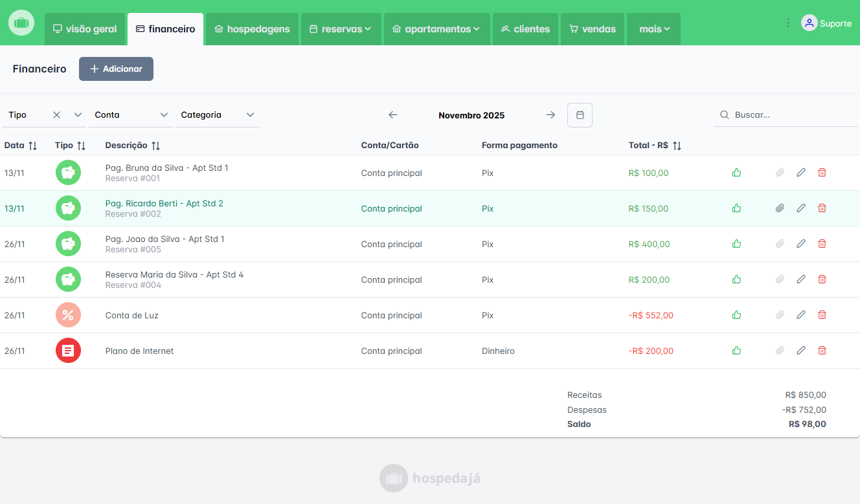
Task: Toggle thumbs-up status on Conta de Luz
Action: click(736, 315)
